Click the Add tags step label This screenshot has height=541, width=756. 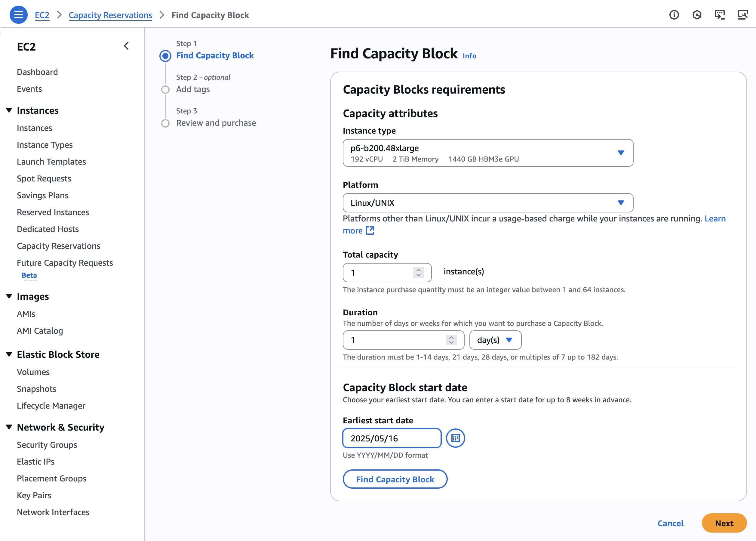click(193, 89)
